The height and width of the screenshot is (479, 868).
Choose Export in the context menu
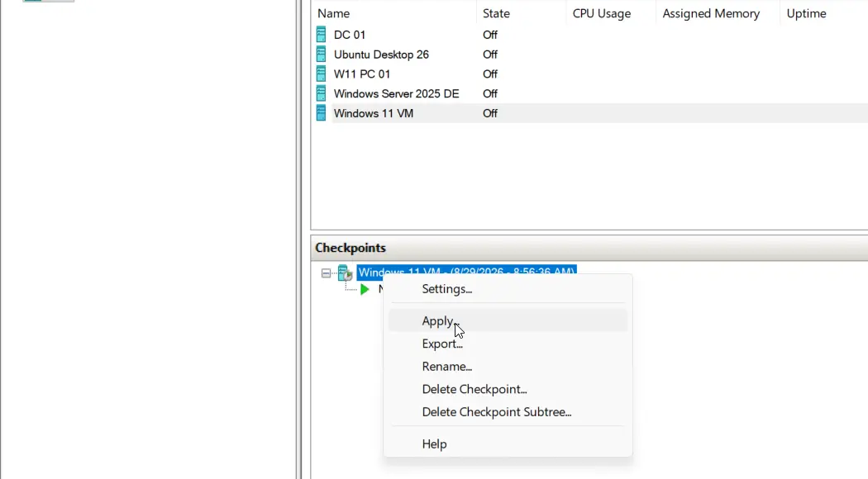click(508, 344)
